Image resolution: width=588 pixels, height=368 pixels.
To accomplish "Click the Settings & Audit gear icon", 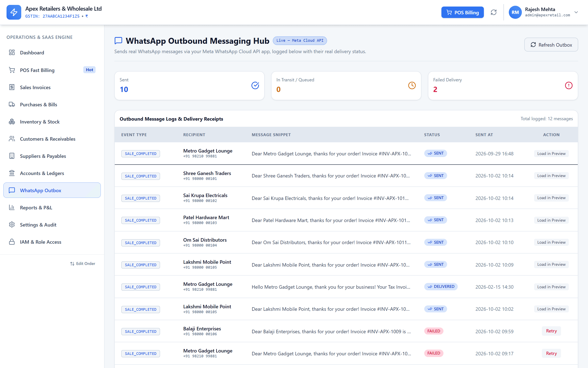I will tap(12, 225).
